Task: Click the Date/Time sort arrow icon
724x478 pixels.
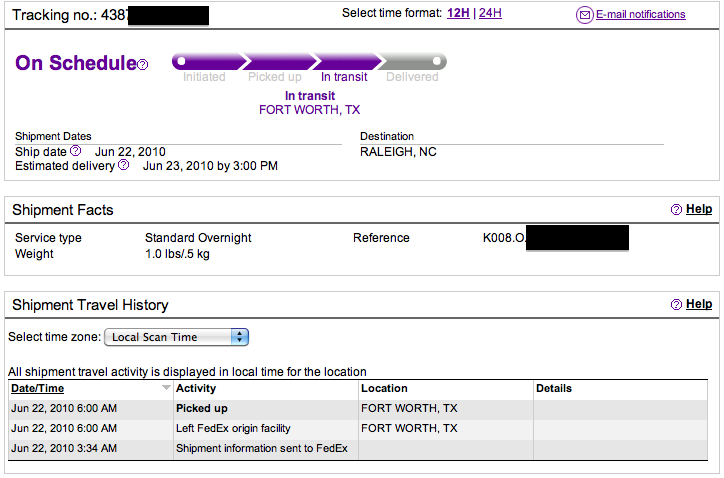Action: pos(166,388)
